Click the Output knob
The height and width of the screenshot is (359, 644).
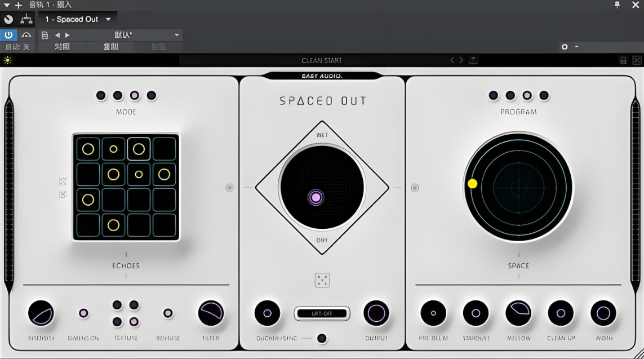point(376,313)
